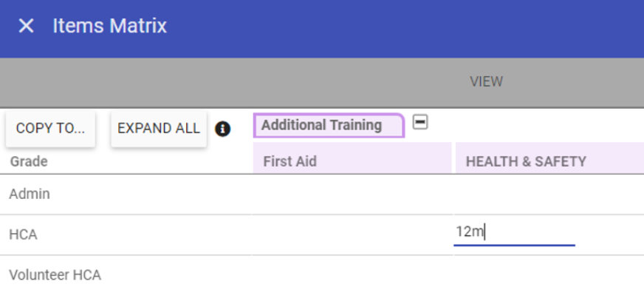Image resolution: width=644 pixels, height=287 pixels.
Task: Click the Items Matrix title text
Action: 109,26
